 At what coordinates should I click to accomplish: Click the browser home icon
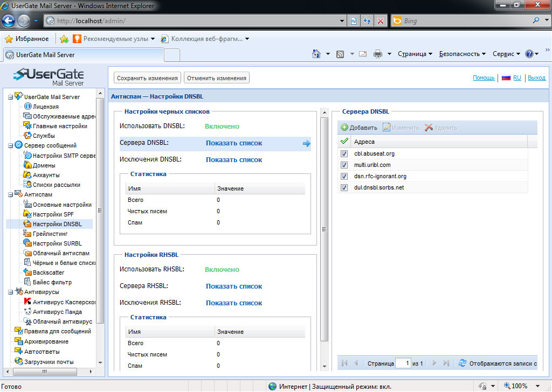coord(317,54)
